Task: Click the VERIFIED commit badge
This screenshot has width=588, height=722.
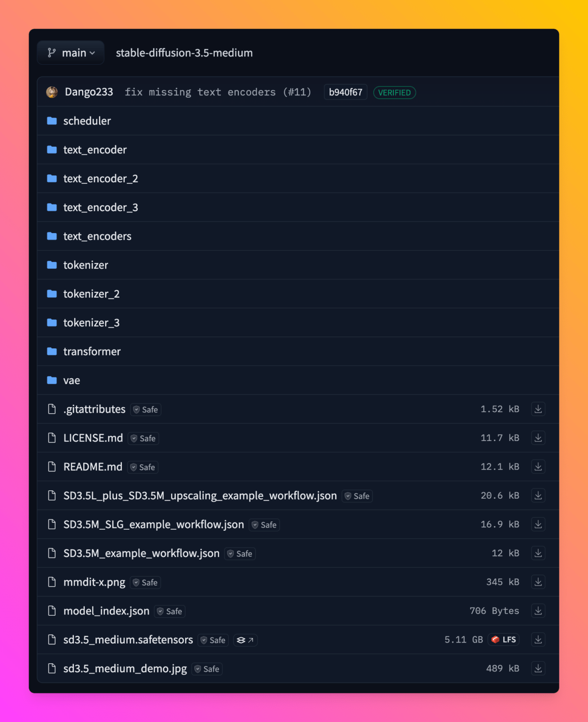Action: click(394, 92)
